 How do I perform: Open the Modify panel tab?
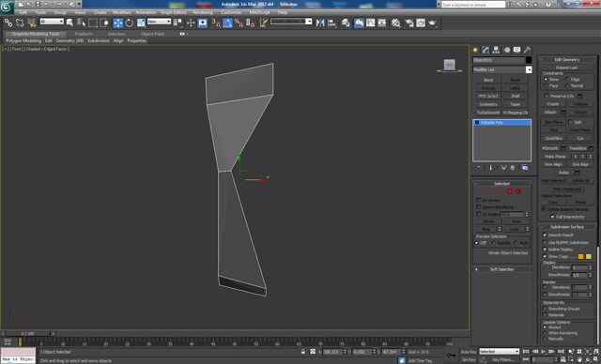(485, 50)
